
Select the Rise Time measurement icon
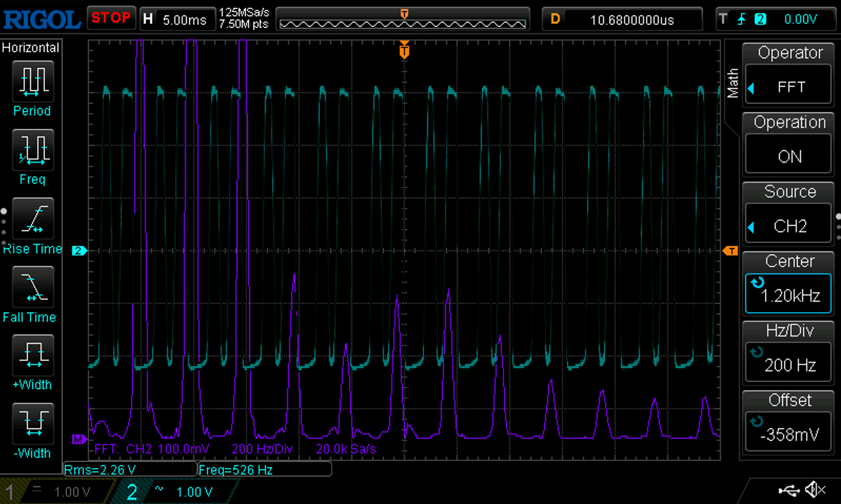pos(32,218)
